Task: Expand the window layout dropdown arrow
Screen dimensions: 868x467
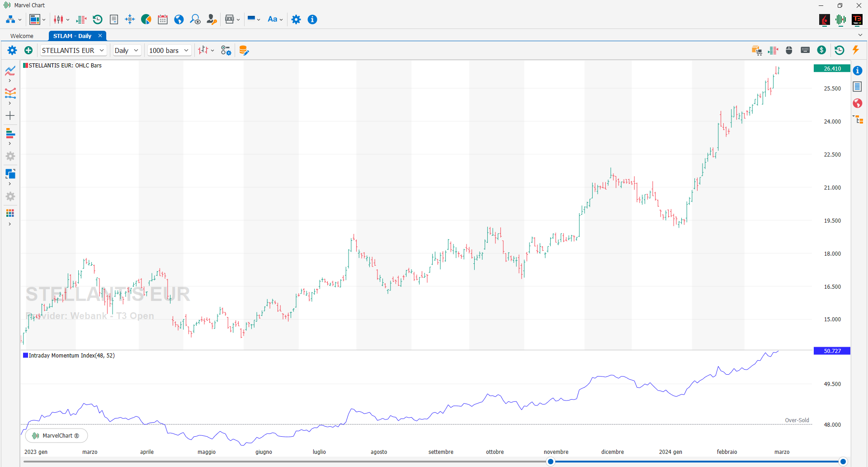Action: coord(44,20)
